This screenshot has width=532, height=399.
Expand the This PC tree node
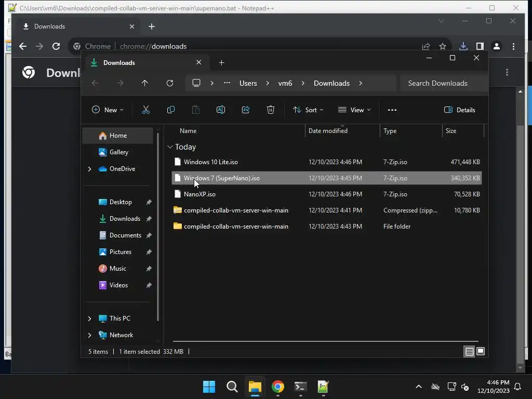[89, 318]
